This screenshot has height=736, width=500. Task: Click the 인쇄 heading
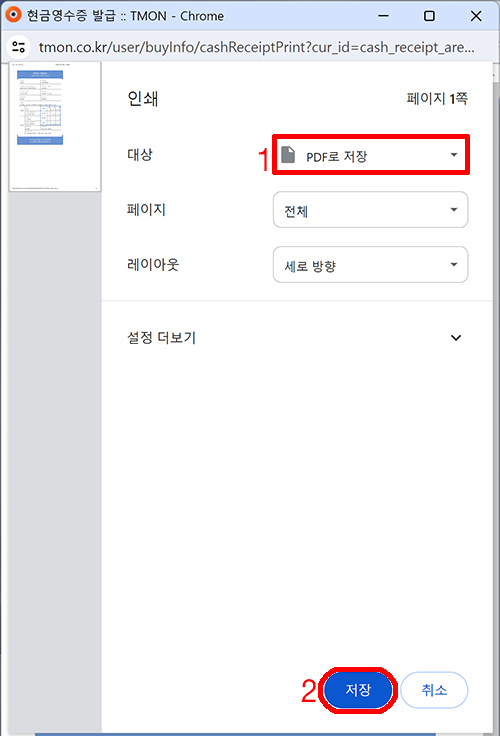coord(143,99)
